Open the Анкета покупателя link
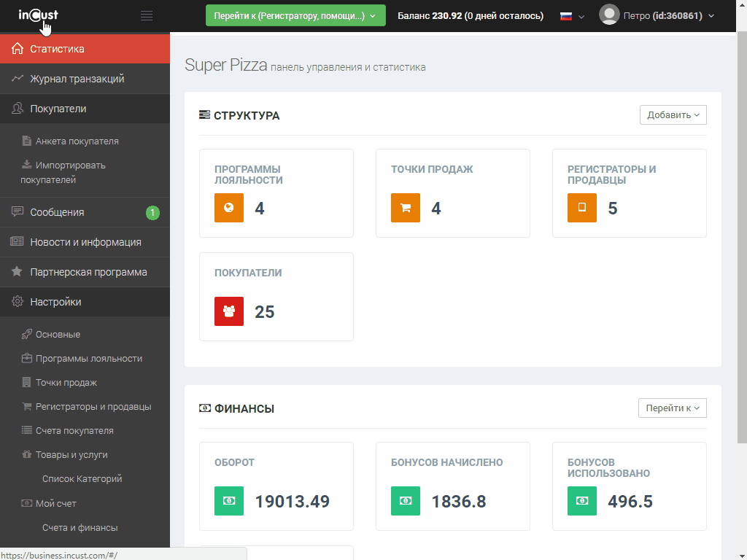Image resolution: width=747 pixels, height=560 pixels. 77,141
